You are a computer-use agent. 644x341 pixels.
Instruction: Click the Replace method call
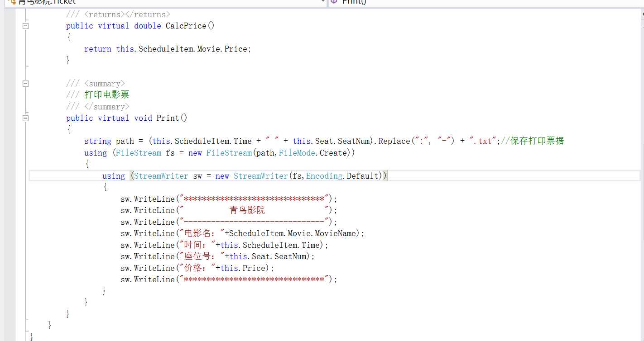point(394,141)
